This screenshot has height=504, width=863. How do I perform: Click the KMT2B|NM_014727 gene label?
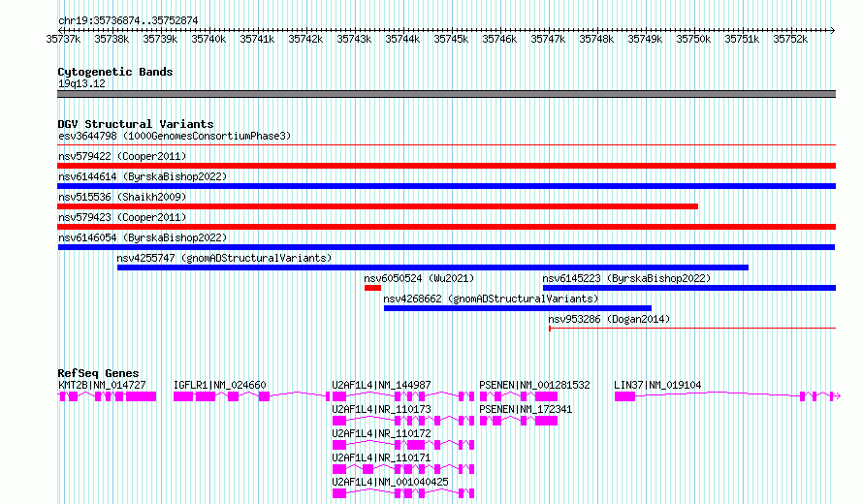102,385
